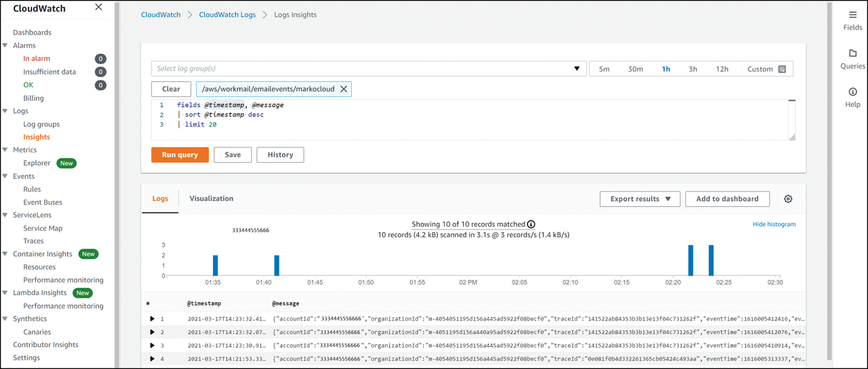Collapse the Lambda Insights section
This screenshot has height=369, width=868.
(x=5, y=293)
